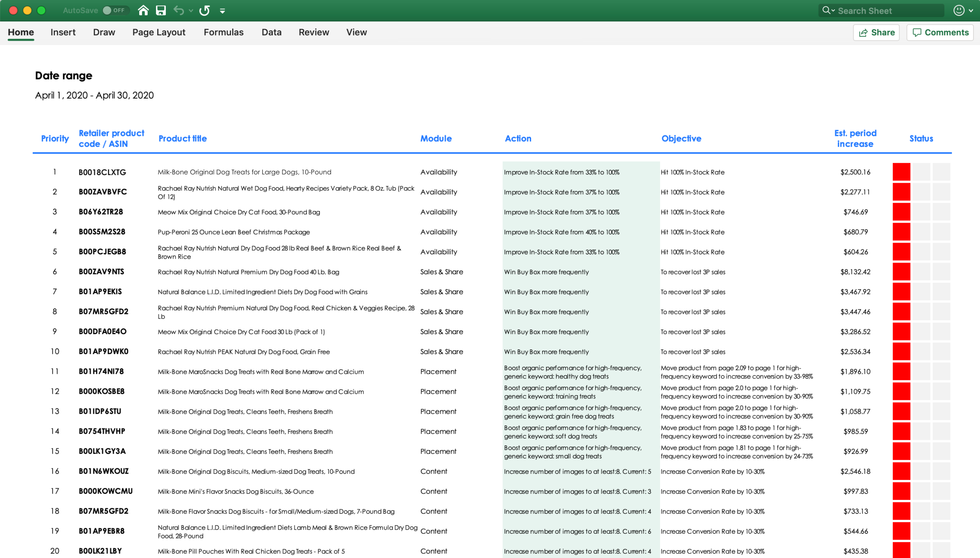
Task: Switch to the Formulas tab
Action: pos(224,33)
